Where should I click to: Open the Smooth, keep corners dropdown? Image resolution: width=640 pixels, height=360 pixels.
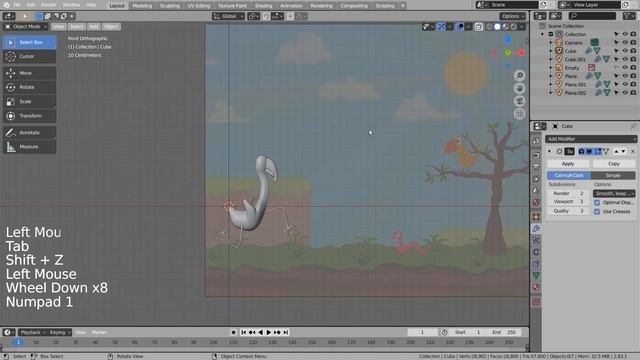[x=614, y=193]
